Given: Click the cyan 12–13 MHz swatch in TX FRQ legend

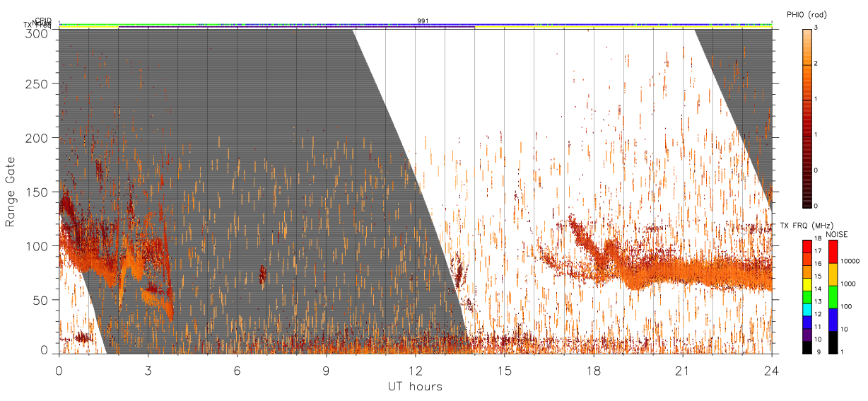Looking at the screenshot, I should [x=807, y=310].
